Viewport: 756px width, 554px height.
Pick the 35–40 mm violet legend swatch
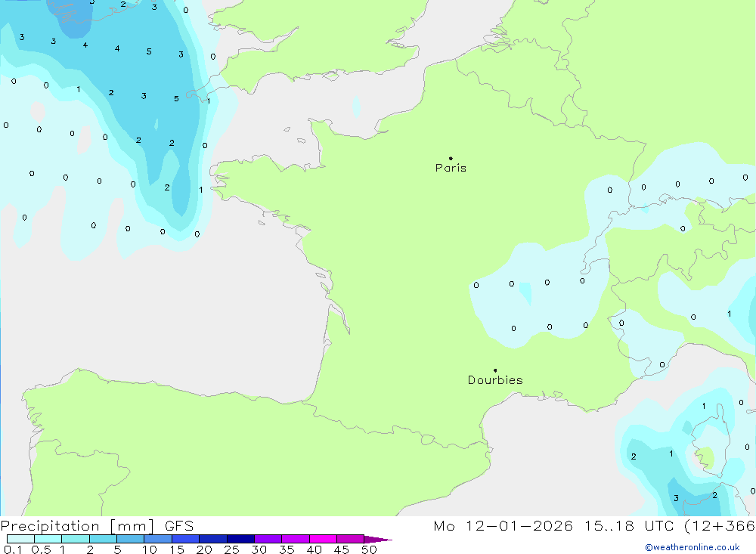pos(296,539)
